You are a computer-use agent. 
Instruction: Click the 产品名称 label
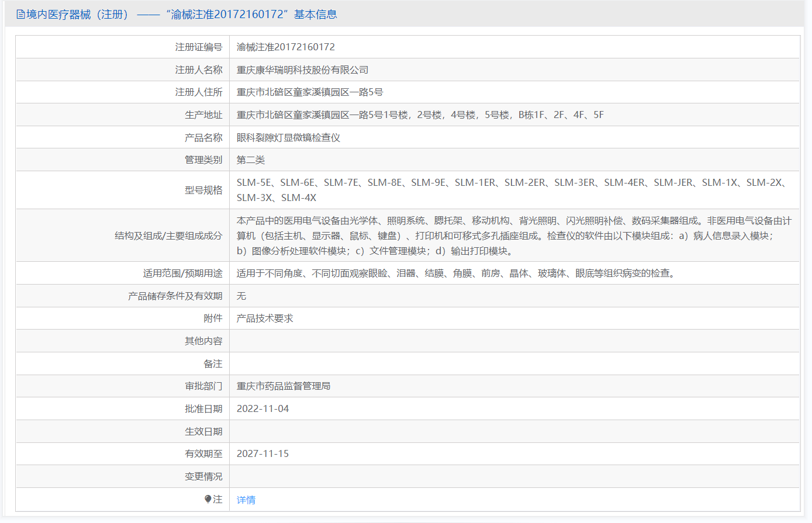[203, 137]
